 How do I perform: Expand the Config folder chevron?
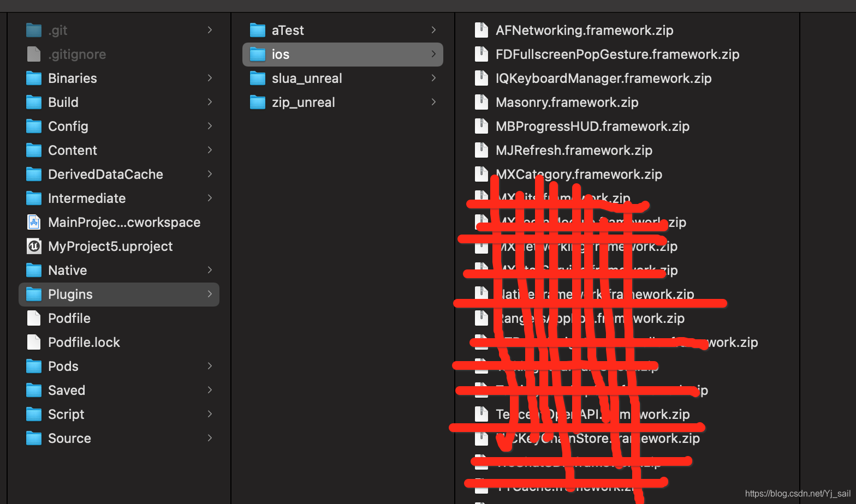point(210,126)
